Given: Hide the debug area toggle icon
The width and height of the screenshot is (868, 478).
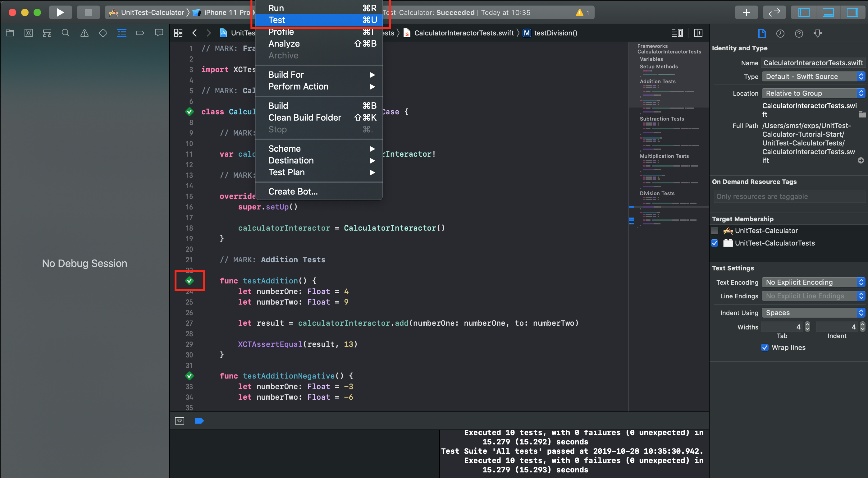Looking at the screenshot, I should 180,421.
